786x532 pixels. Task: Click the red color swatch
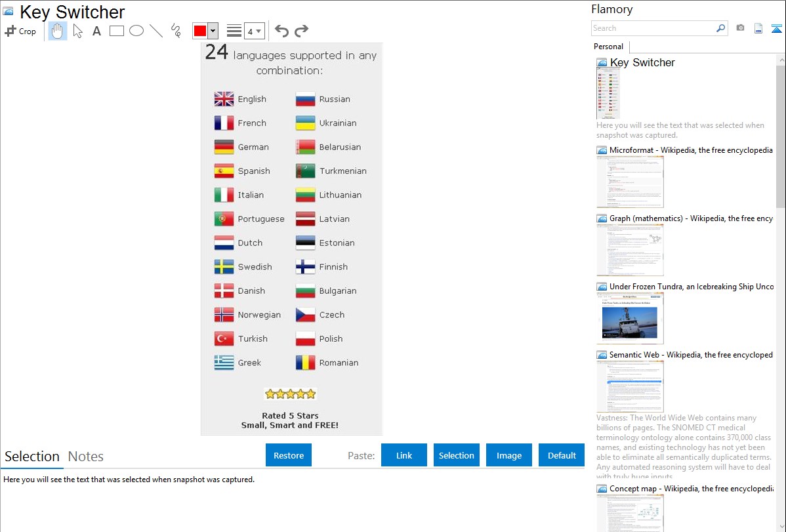(200, 31)
